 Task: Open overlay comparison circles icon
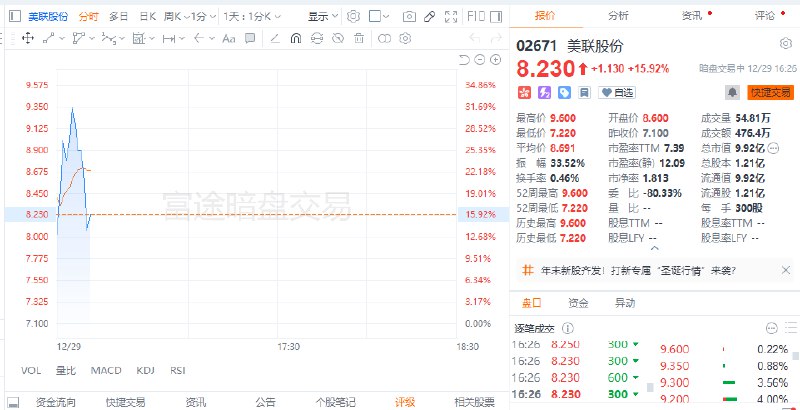tap(384, 38)
